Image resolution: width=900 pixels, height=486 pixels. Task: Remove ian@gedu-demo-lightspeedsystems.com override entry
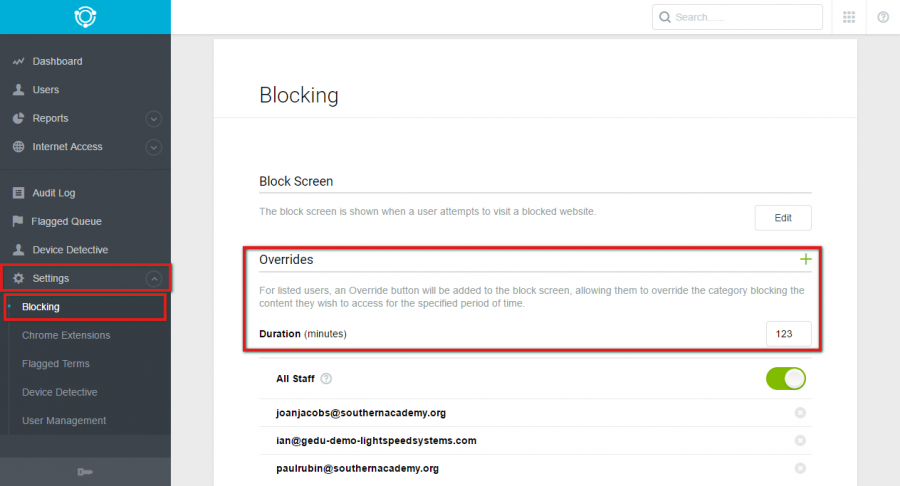pos(800,440)
